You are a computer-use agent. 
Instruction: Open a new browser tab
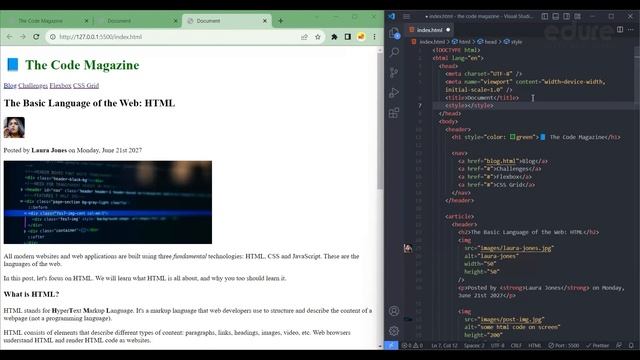(x=280, y=20)
